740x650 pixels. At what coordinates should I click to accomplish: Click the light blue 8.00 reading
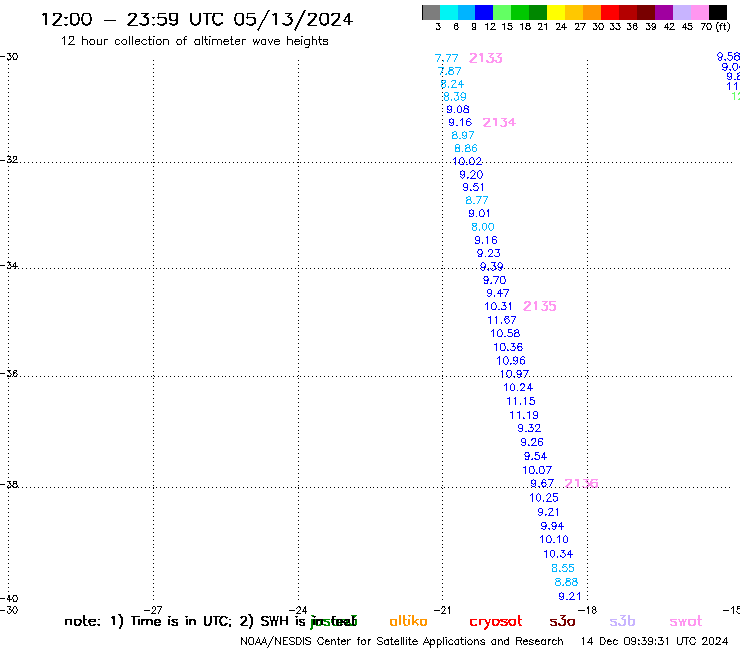483,227
